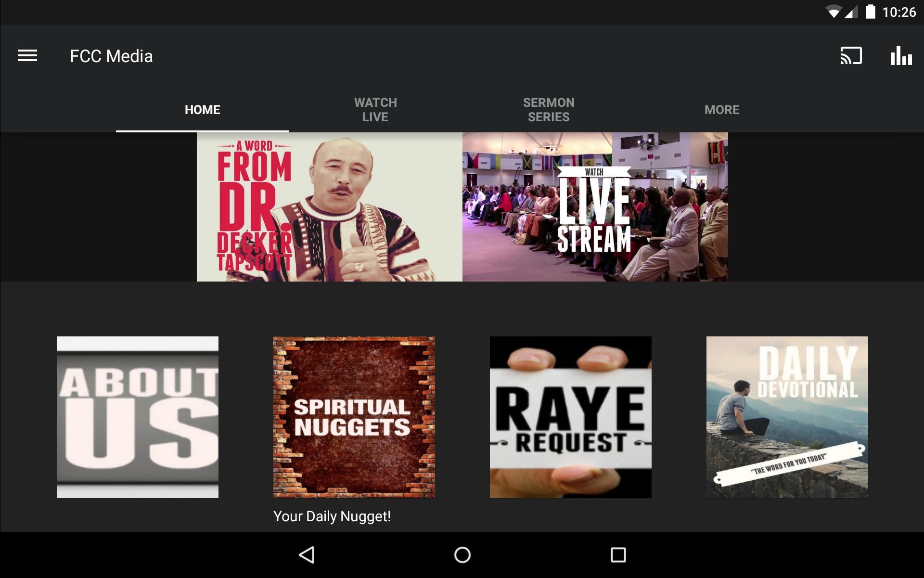Tap the Android back button

pos(307,555)
